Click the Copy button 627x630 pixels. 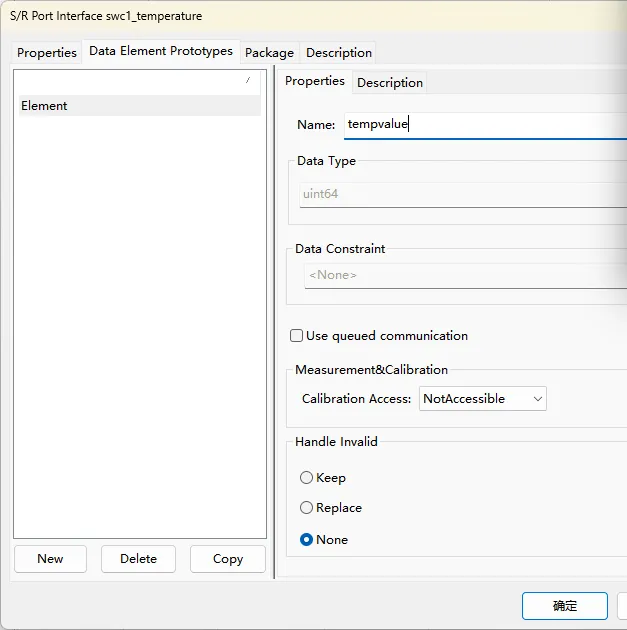pos(228,559)
